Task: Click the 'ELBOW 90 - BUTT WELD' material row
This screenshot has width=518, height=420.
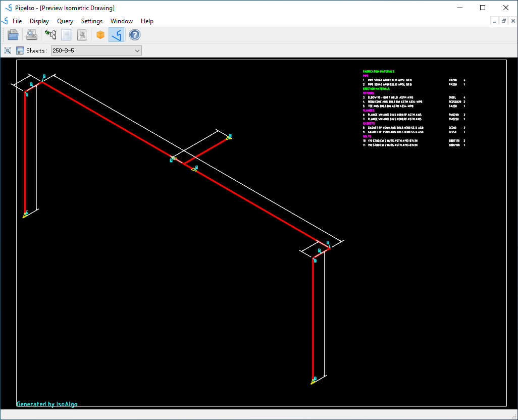Action: point(414,97)
